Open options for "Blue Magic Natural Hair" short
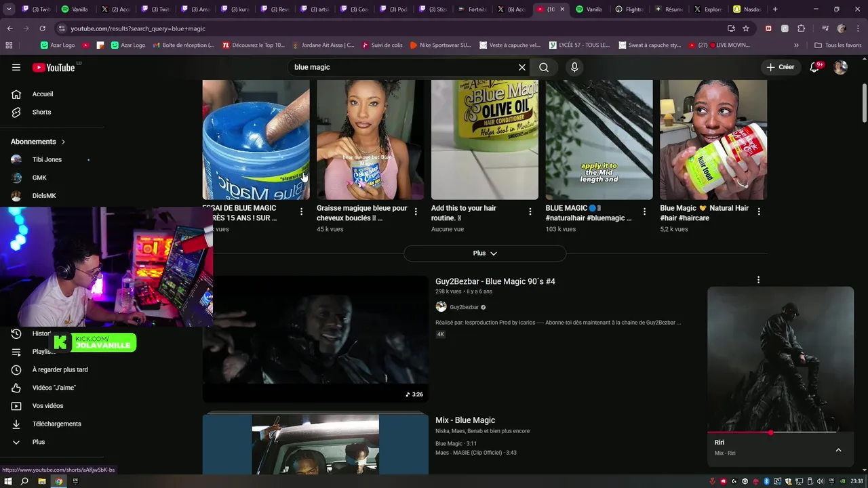Screen dimensions: 868x488 759,211
